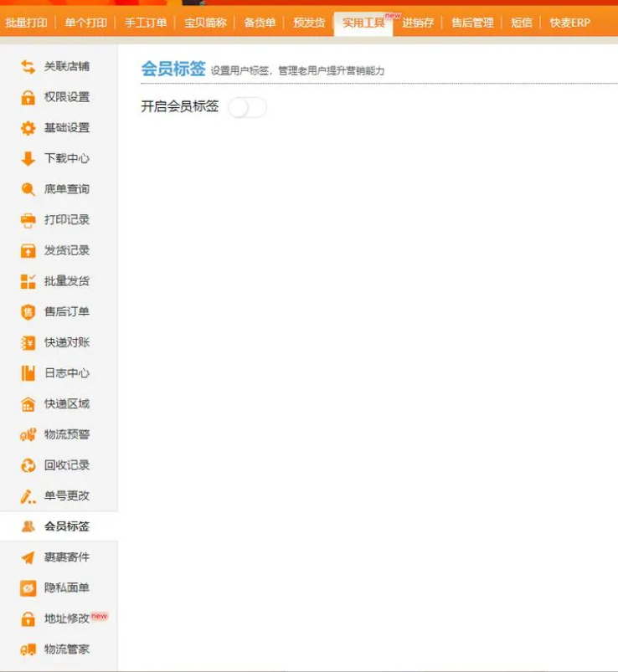Screen dimensions: 618x672
Task: Click the 底单查询 magnifier icon
Action: [x=28, y=189]
